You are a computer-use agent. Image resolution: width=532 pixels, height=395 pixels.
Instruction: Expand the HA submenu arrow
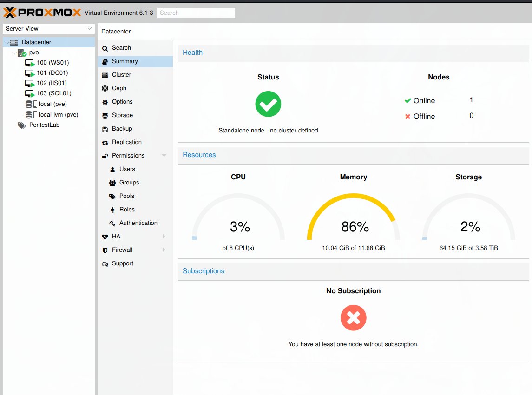point(164,236)
